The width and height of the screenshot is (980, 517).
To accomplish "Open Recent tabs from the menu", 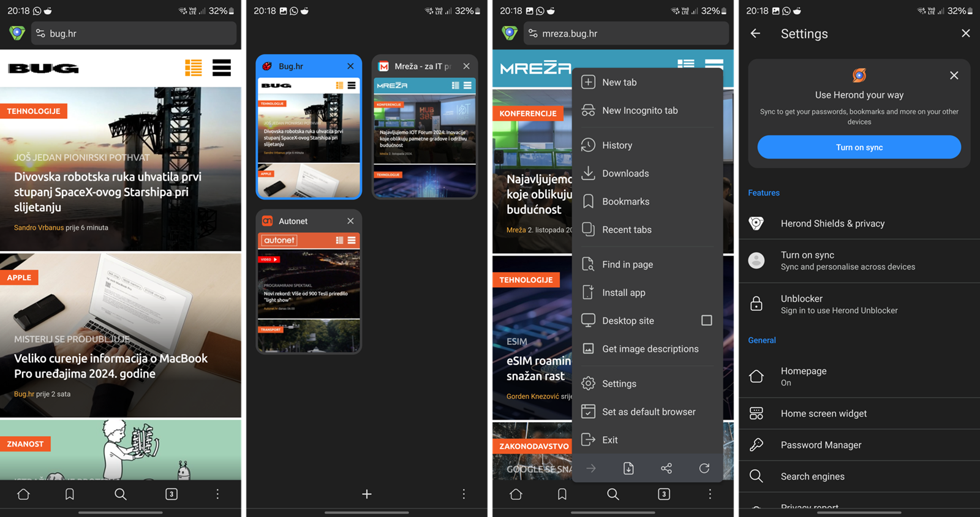I will (x=647, y=230).
